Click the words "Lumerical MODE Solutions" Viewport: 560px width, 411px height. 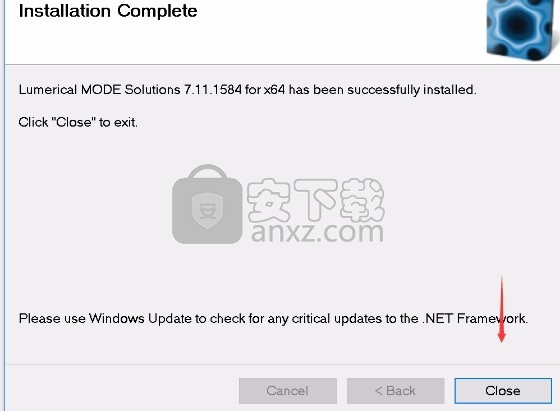(99, 89)
